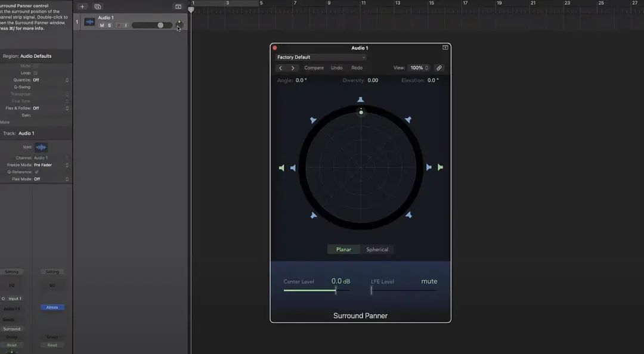Click the link icon in panner header

439,68
